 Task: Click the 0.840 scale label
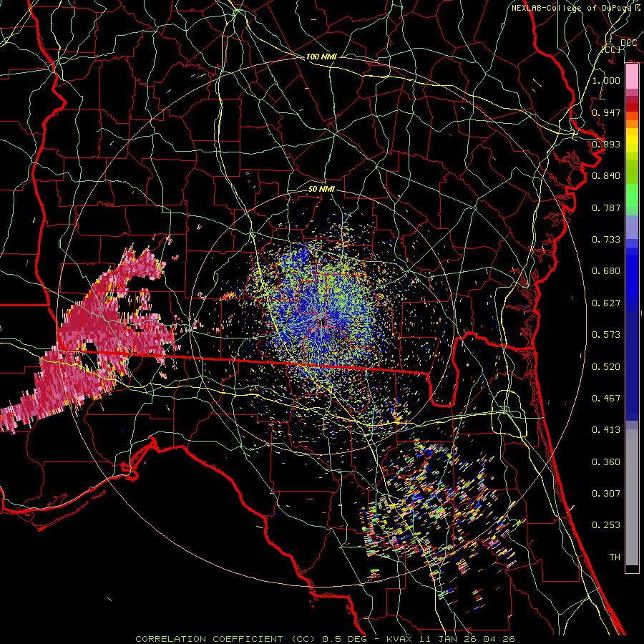click(x=606, y=176)
